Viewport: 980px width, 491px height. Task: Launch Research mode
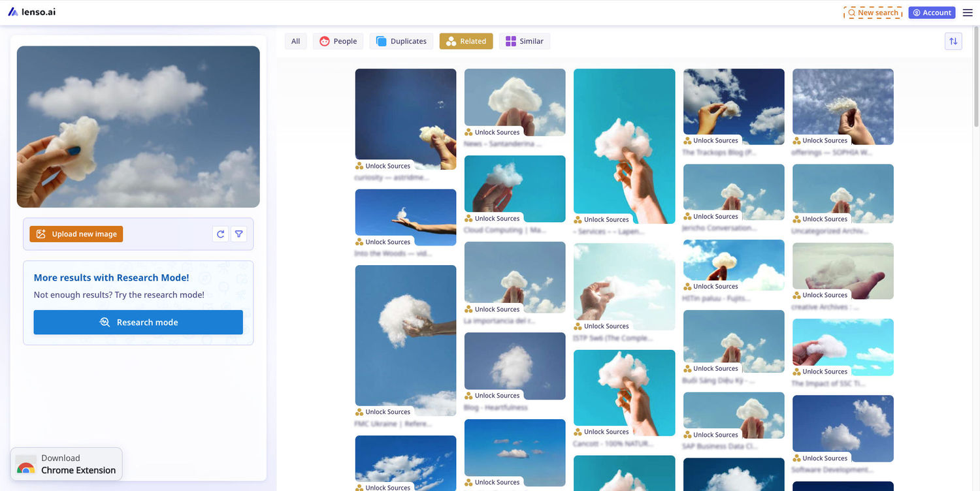(139, 322)
